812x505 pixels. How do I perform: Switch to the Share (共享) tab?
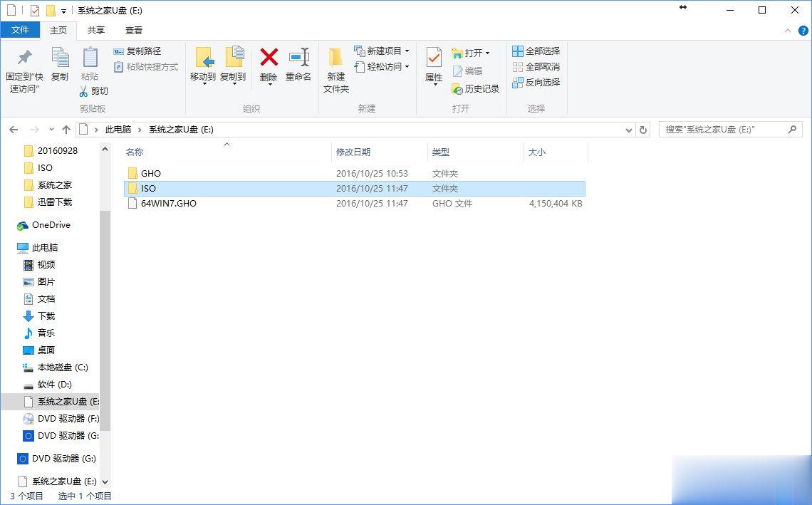pos(96,30)
